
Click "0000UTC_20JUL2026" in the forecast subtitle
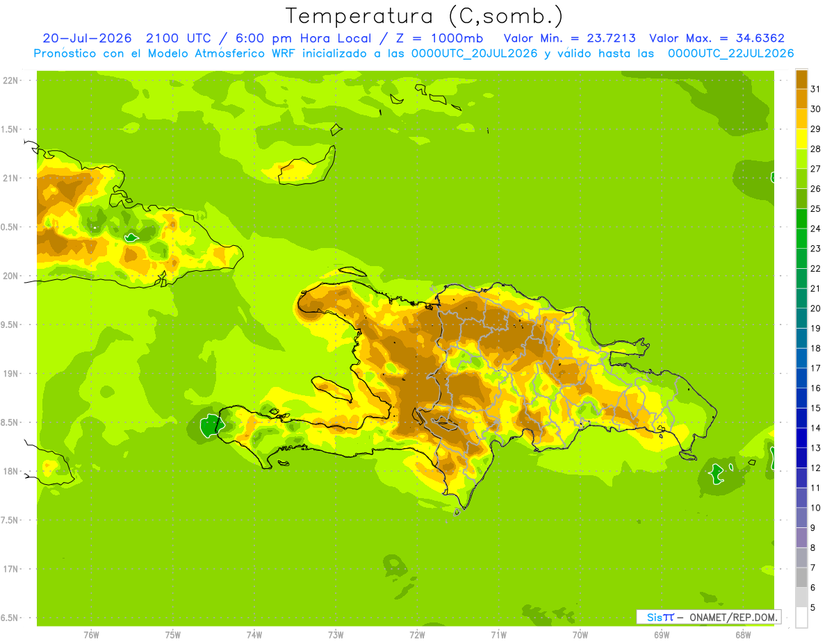click(x=475, y=53)
